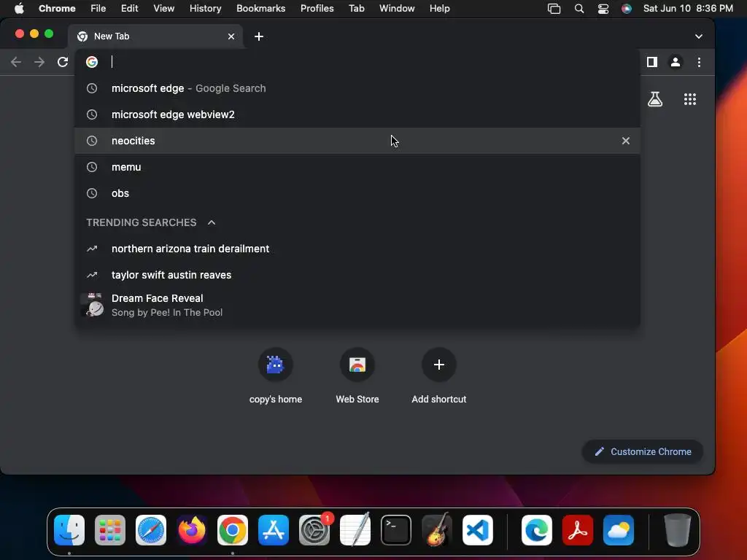Open App Store from the Dock
The height and width of the screenshot is (560, 747).
pos(274,529)
